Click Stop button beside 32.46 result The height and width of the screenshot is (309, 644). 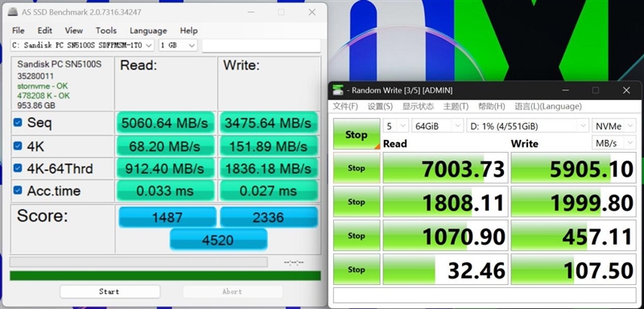tap(356, 270)
